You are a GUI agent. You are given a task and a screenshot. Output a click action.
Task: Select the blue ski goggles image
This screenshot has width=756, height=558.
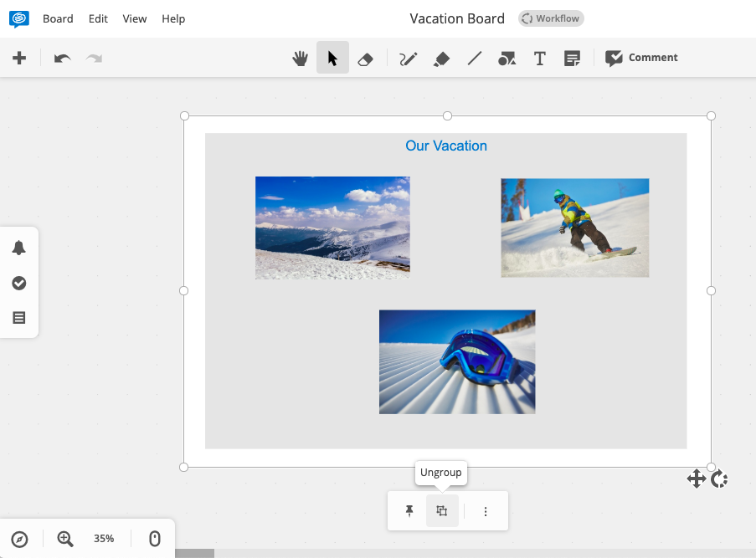[457, 362]
